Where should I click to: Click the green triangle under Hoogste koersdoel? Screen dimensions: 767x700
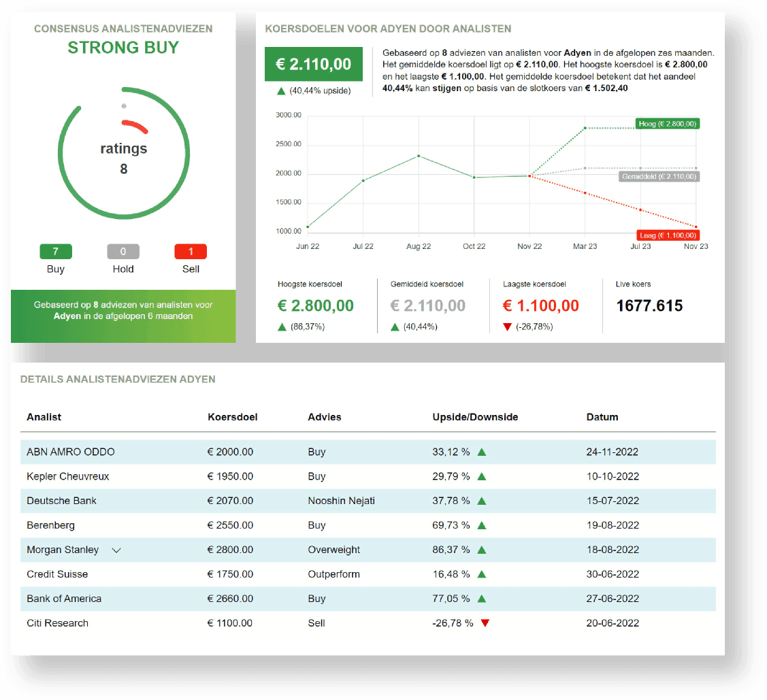282,327
